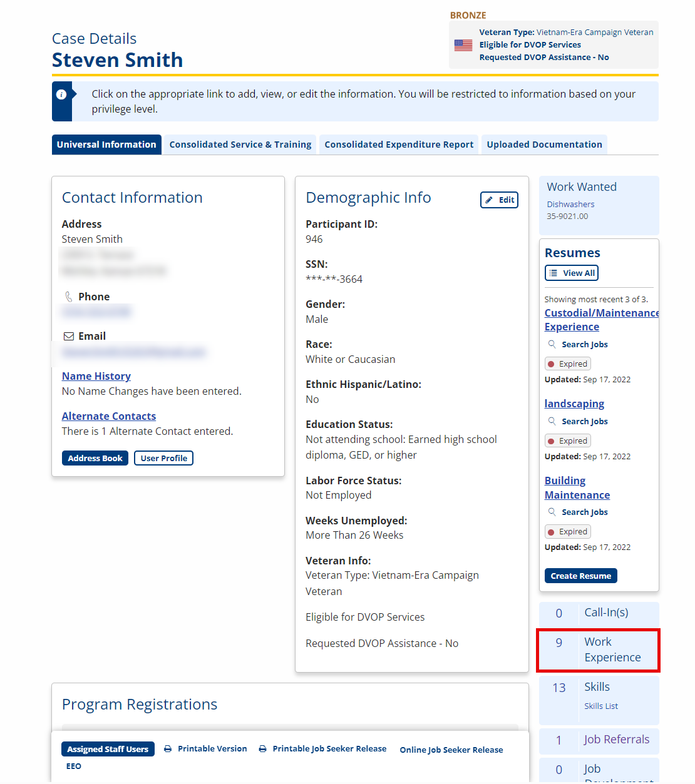Click the magnifier icon under the landscaping resume

(552, 421)
